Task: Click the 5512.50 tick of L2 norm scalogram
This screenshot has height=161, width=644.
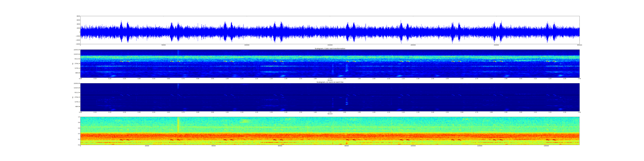Action: pyautogui.click(x=77, y=92)
